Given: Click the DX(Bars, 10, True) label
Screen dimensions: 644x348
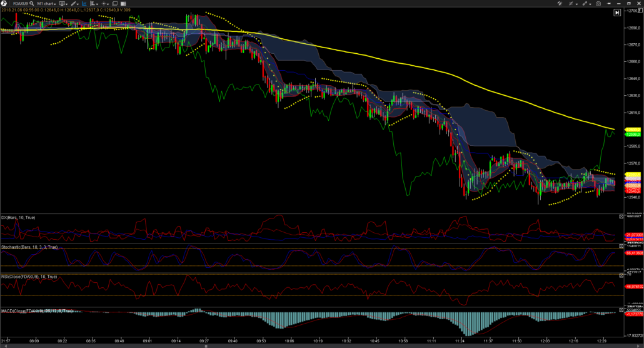Looking at the screenshot, I should coord(18,218).
